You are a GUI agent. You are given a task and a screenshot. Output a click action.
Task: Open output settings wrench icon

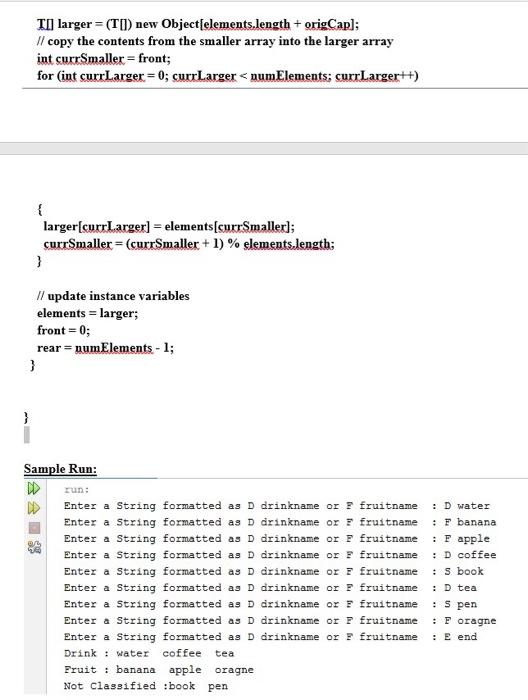coord(34,547)
